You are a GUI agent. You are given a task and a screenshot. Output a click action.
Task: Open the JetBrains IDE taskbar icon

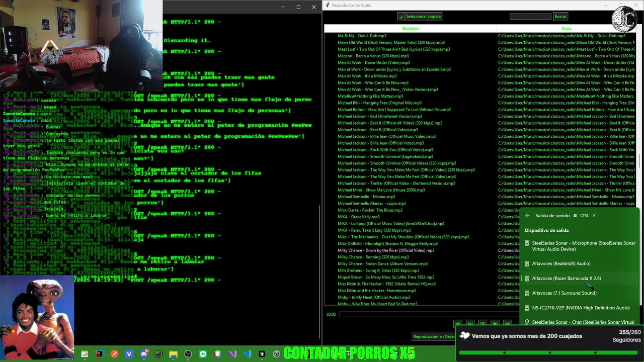tap(100, 354)
